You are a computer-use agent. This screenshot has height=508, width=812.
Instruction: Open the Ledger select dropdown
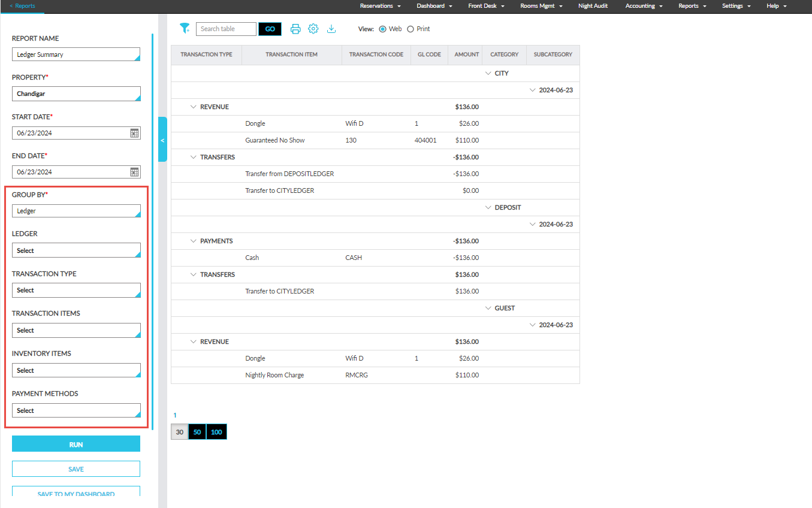tap(76, 250)
